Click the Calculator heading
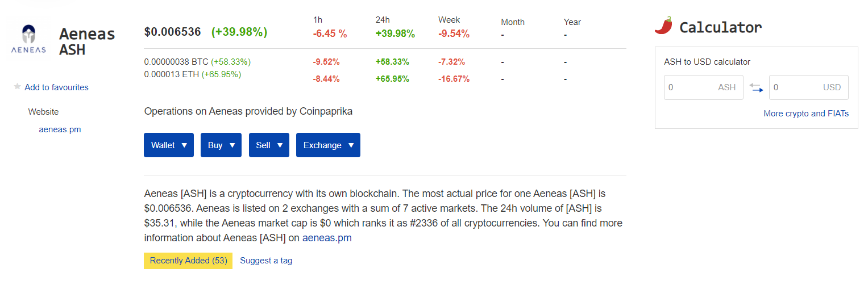Image resolution: width=868 pixels, height=281 pixels. 720,27
